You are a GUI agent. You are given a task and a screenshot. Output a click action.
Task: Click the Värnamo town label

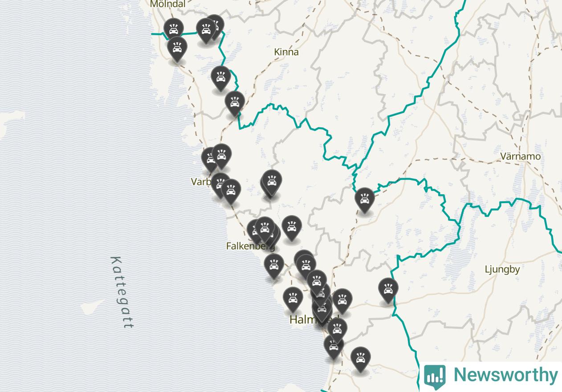point(520,156)
